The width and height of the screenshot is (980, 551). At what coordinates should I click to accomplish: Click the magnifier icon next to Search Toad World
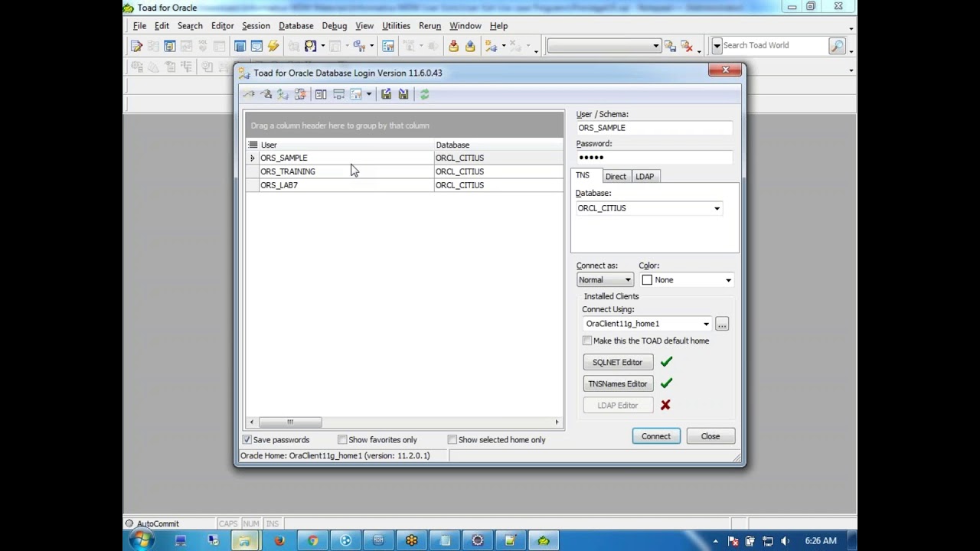(837, 46)
